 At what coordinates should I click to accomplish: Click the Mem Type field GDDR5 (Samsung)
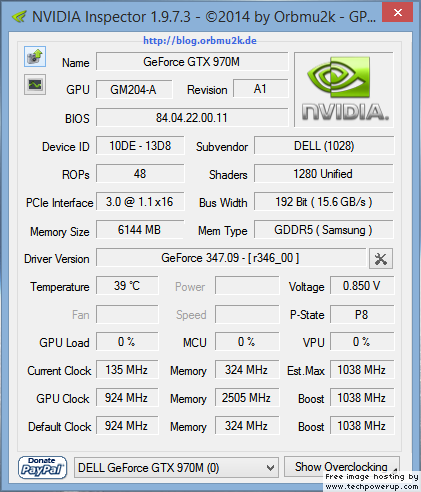[x=324, y=230]
